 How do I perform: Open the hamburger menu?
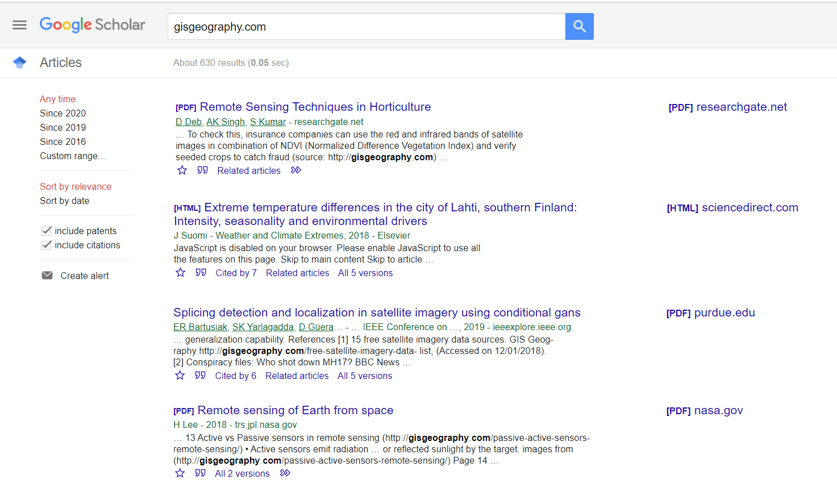[x=20, y=25]
